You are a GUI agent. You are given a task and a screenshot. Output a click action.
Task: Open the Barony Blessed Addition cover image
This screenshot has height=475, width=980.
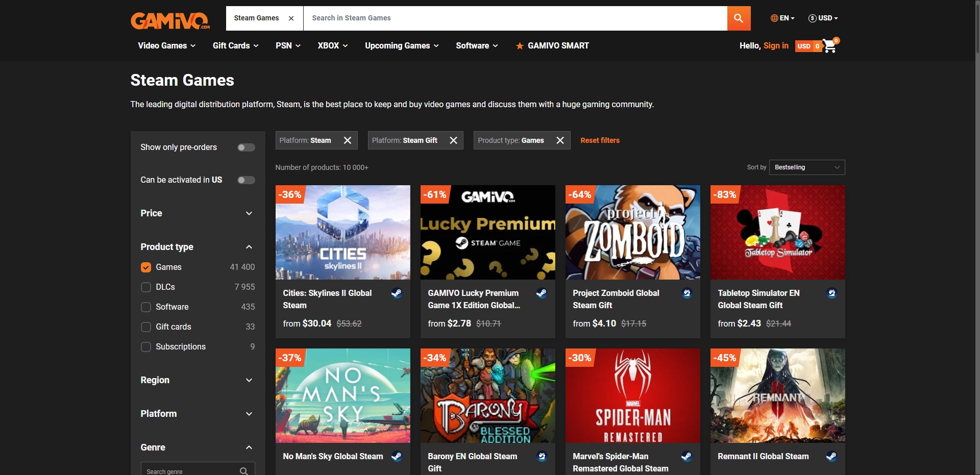[x=488, y=395]
